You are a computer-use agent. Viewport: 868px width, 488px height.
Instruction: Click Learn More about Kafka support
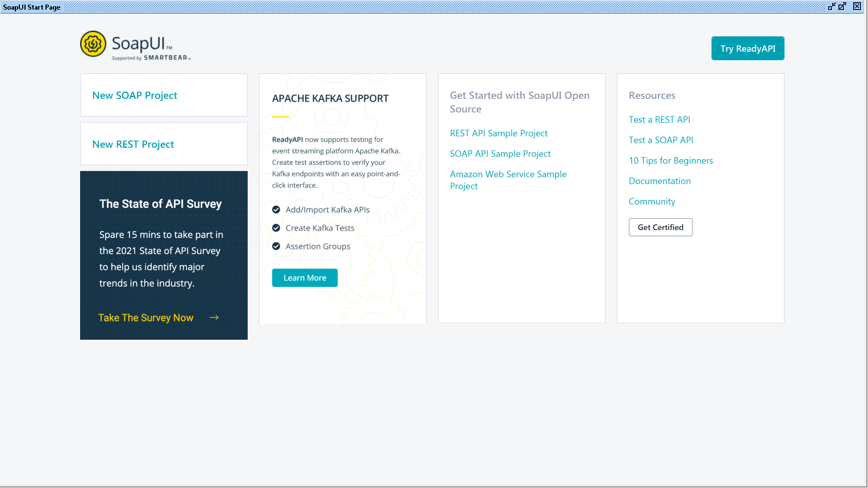click(x=304, y=278)
